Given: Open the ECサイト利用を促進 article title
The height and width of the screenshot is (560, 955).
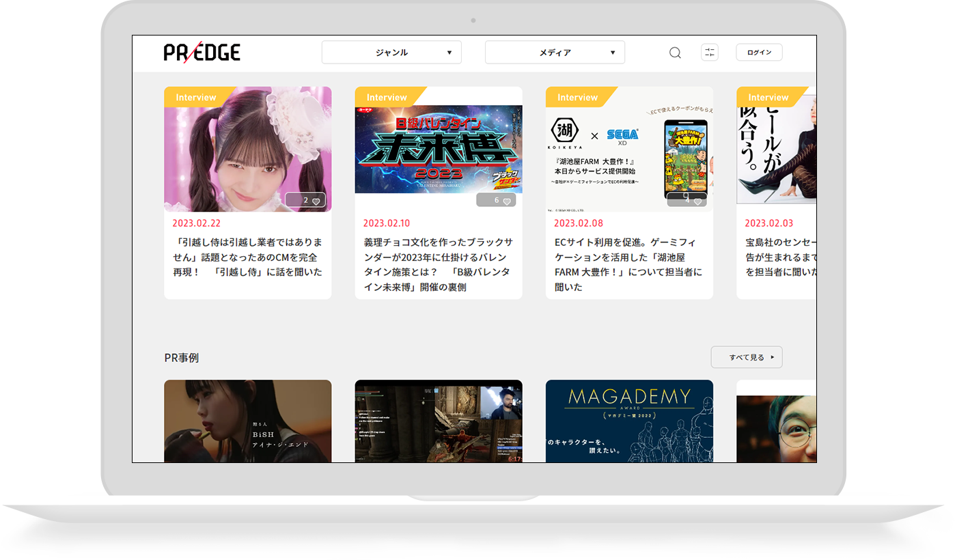Looking at the screenshot, I should 628,264.
